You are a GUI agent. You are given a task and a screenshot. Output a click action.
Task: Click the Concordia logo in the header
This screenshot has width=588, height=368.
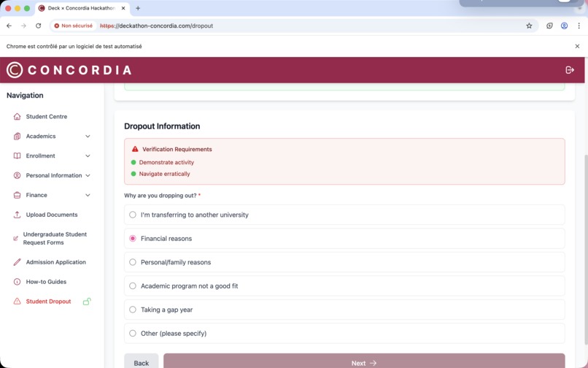coord(69,70)
